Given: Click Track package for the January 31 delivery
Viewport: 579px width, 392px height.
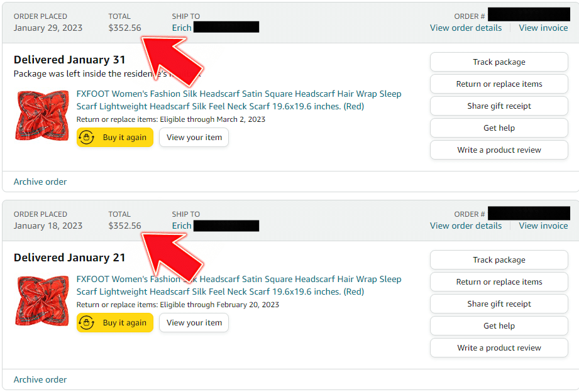Looking at the screenshot, I should [499, 62].
